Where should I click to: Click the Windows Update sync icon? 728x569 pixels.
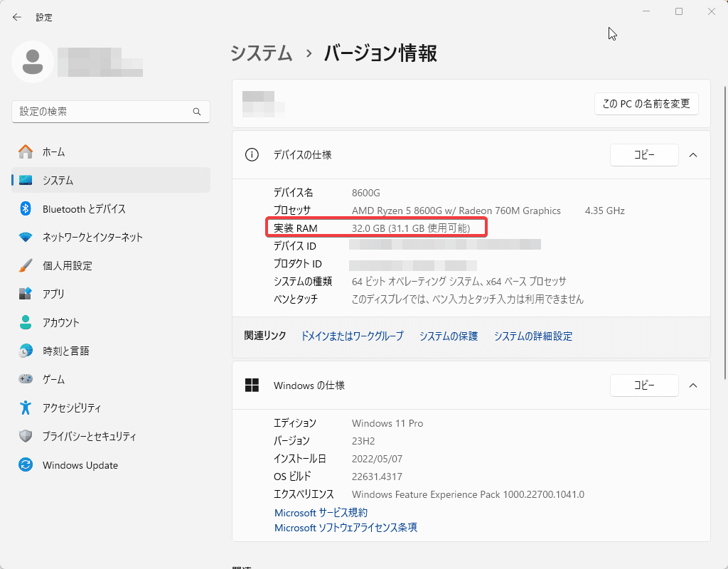point(26,464)
